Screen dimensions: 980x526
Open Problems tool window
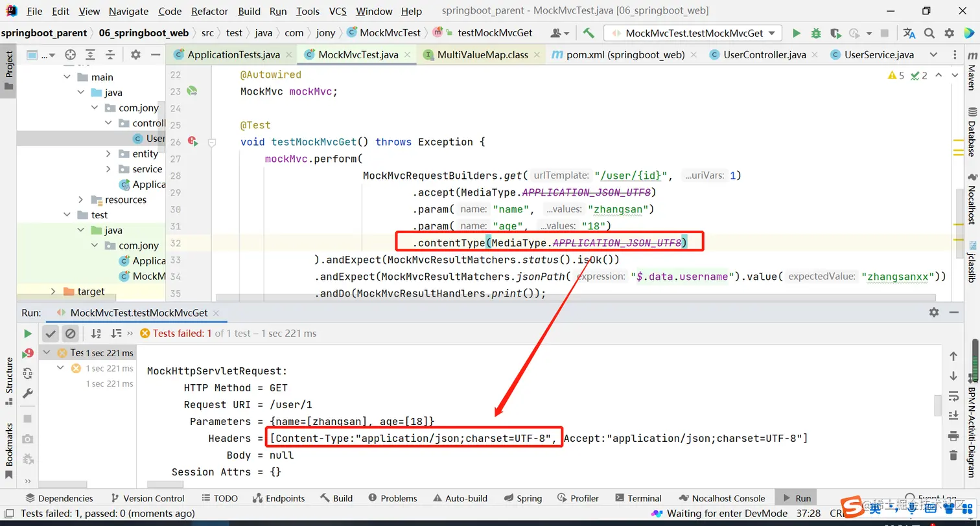coord(392,498)
